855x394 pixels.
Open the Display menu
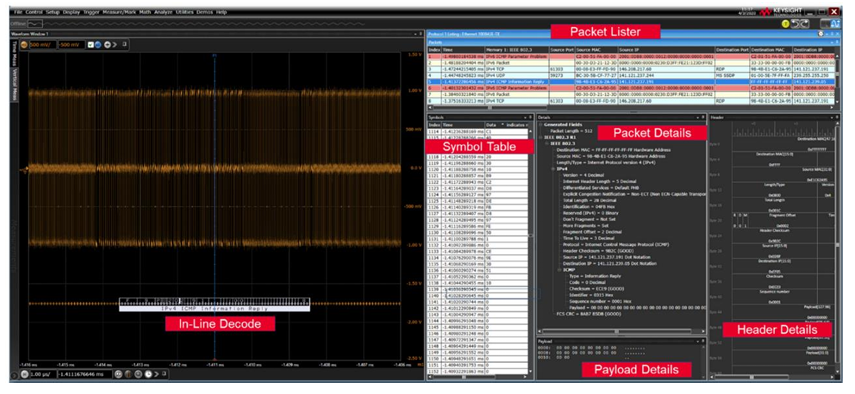point(71,11)
